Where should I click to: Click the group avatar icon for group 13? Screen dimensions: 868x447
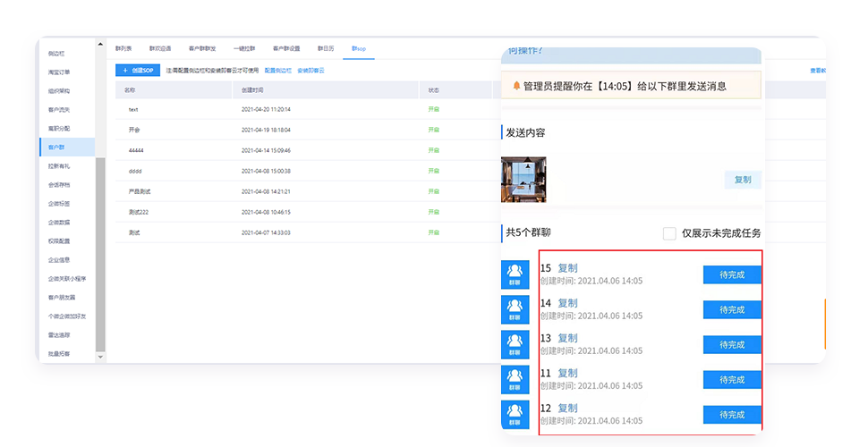pos(515,344)
